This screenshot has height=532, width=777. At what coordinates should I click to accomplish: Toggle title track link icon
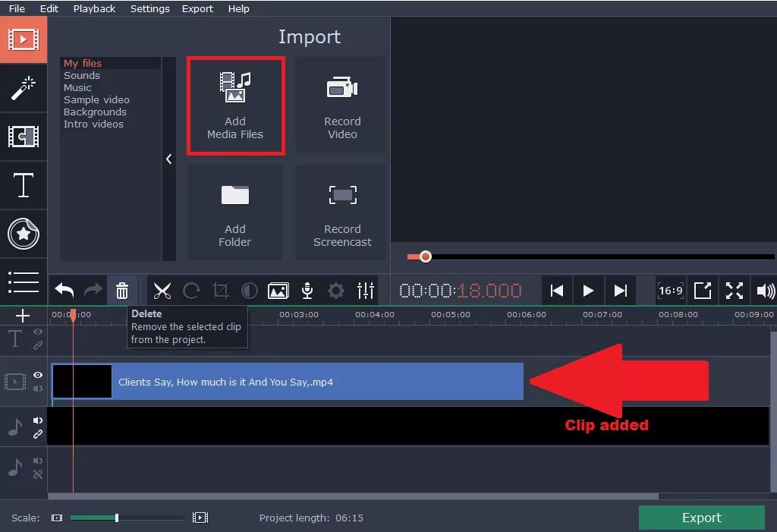(x=38, y=345)
